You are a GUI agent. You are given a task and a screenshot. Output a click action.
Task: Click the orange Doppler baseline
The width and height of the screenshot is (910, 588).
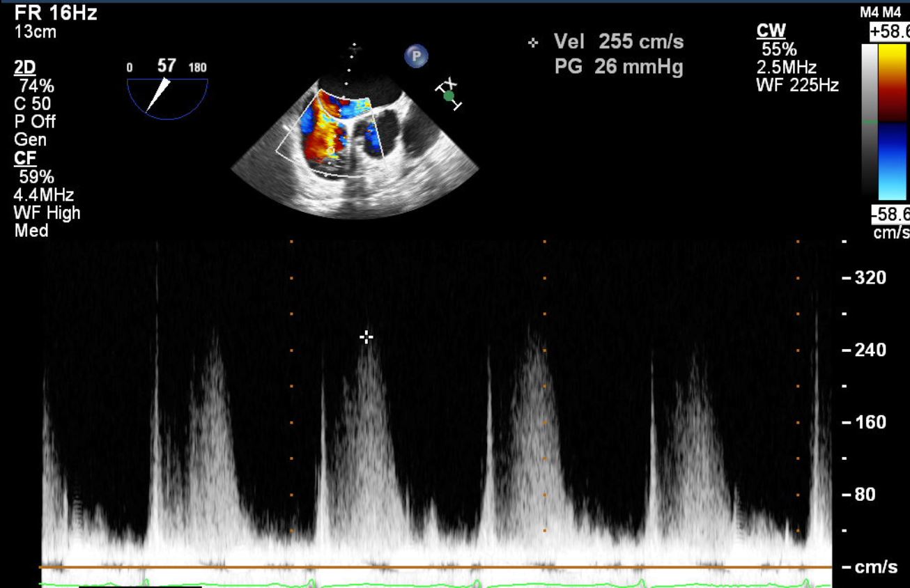click(x=436, y=567)
